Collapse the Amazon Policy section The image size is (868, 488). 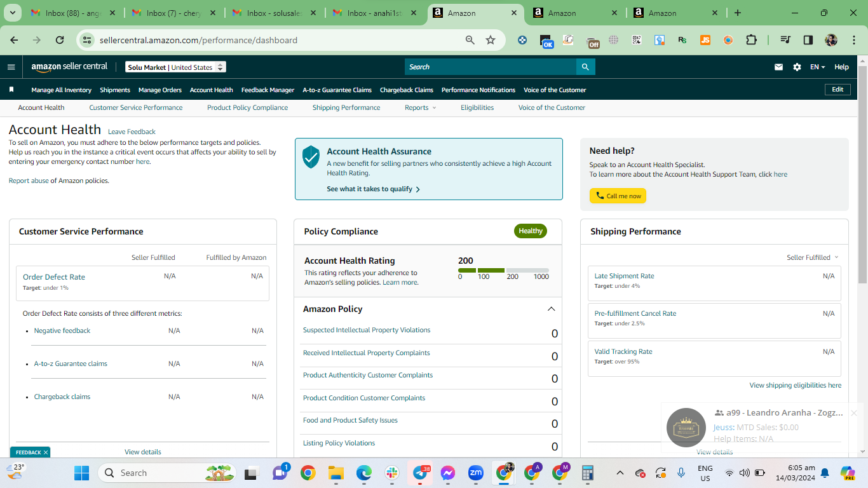pyautogui.click(x=551, y=309)
